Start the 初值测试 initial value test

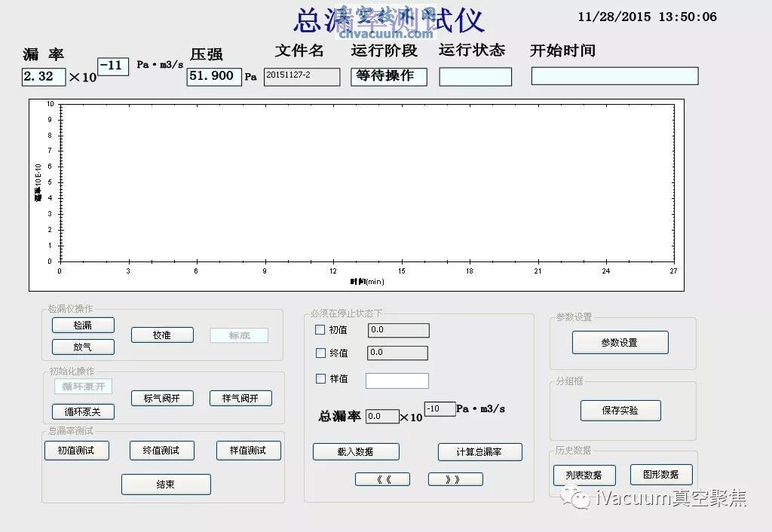[x=76, y=450]
